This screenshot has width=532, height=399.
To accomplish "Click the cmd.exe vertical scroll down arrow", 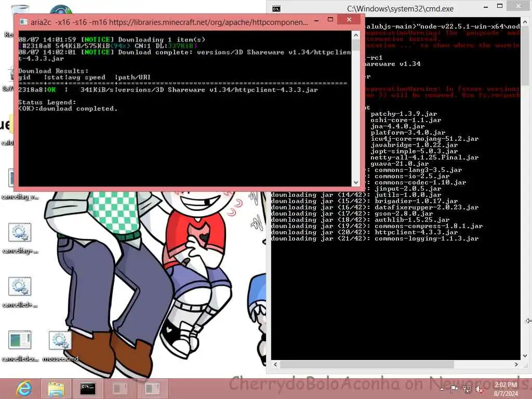I will click(x=525, y=355).
